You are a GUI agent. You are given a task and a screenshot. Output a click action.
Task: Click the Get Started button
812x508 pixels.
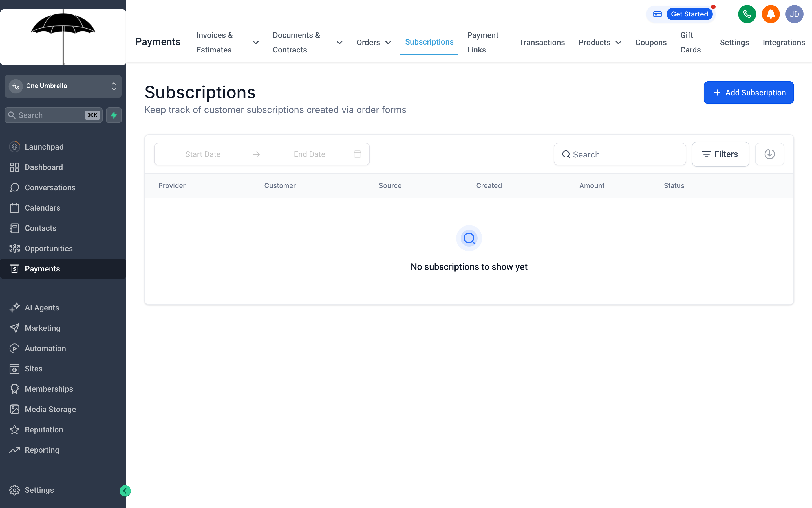(689, 14)
